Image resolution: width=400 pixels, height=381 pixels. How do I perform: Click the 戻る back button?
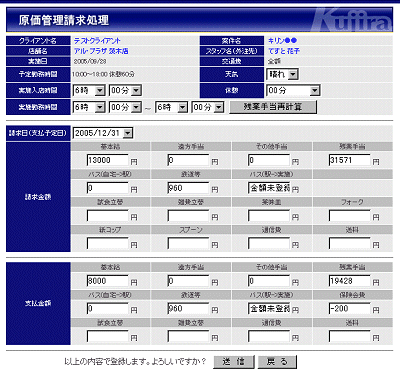coord(277,362)
